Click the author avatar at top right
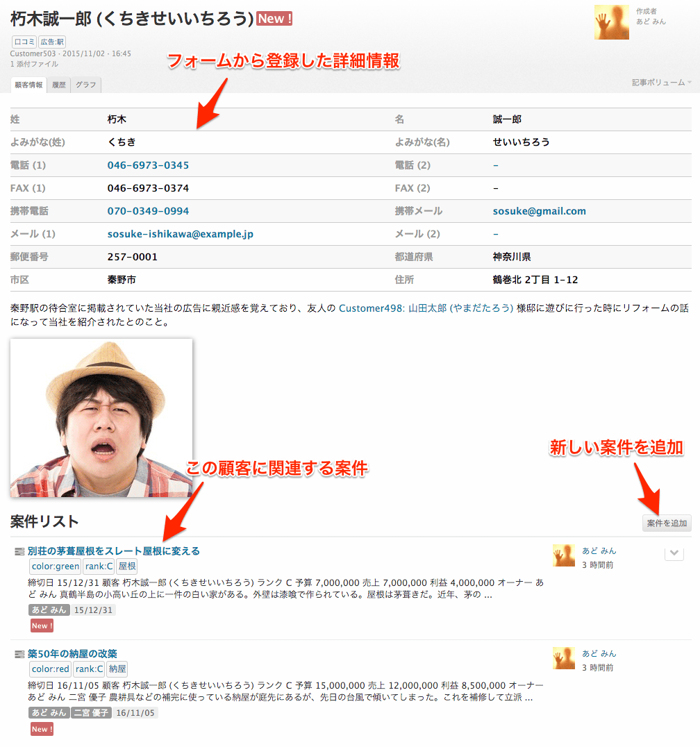 click(x=611, y=22)
